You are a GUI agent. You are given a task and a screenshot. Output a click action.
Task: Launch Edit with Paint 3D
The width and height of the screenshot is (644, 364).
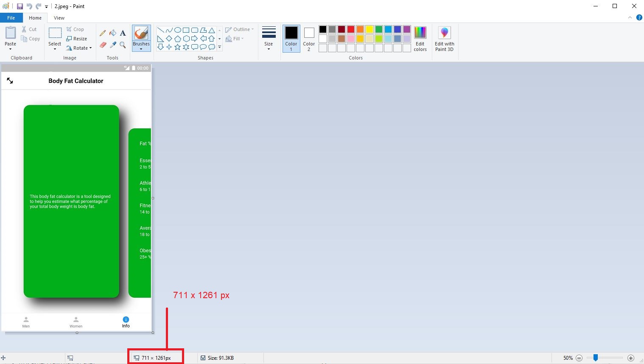(x=444, y=38)
